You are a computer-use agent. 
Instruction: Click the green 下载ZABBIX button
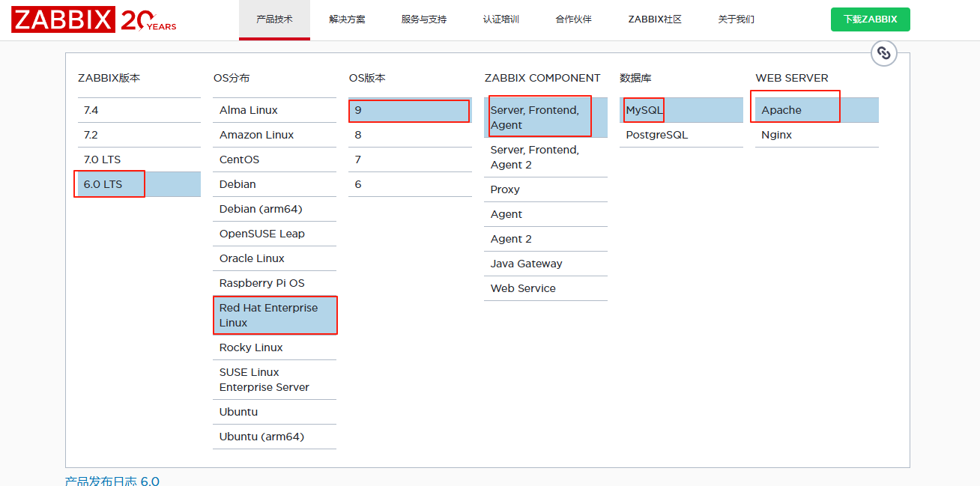[x=871, y=19]
